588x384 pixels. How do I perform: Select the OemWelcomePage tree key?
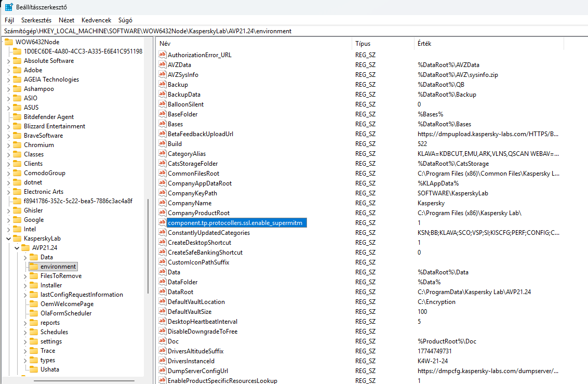tap(67, 304)
